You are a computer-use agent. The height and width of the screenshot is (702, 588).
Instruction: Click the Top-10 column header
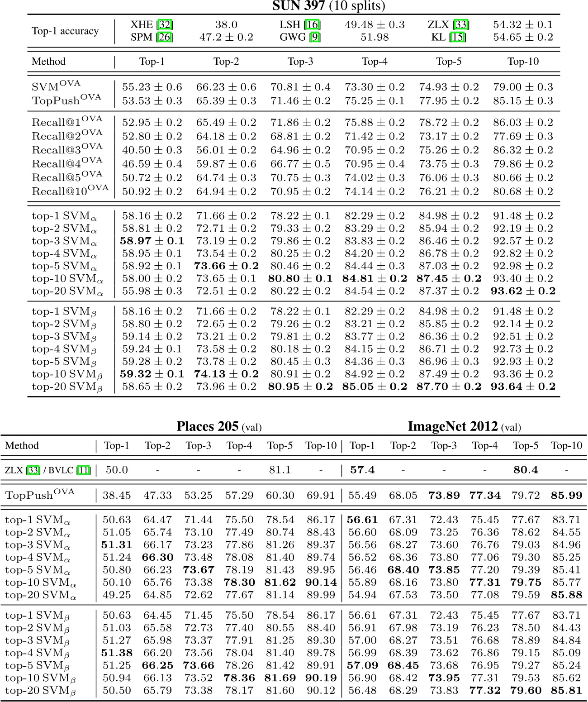point(524,62)
